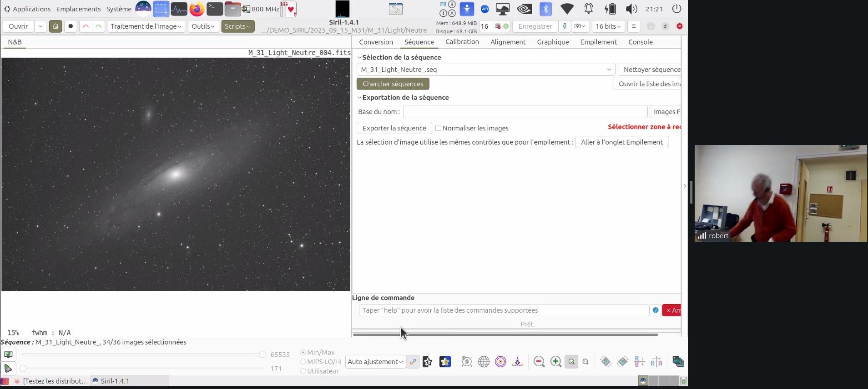Click the zoom out magnifier icon
This screenshot has height=389, width=868.
coord(539,362)
